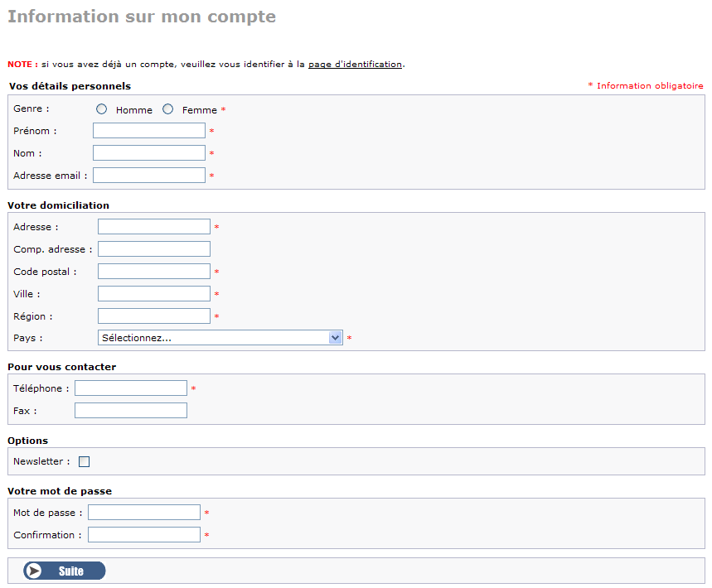Focus the Ville input box
Screen dimensions: 712x588
point(154,293)
